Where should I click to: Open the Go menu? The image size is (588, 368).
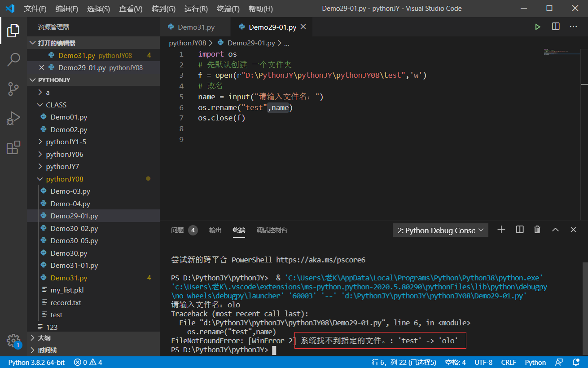[163, 9]
